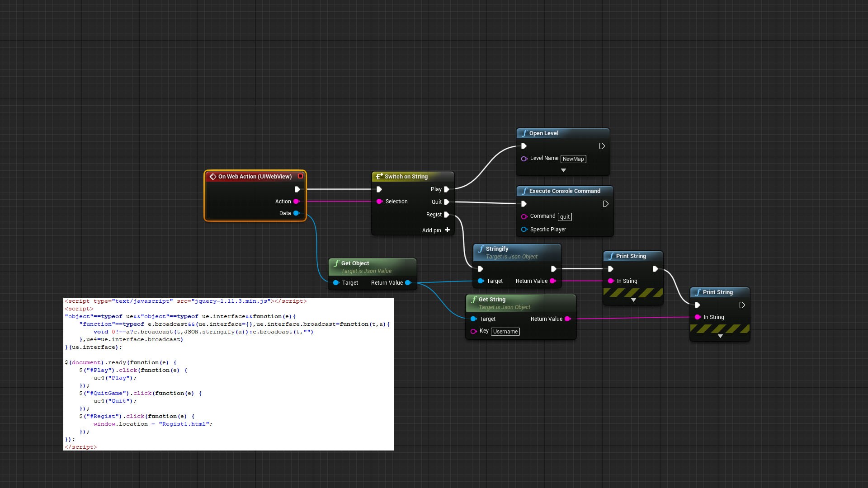Click the Selection input pin
Screen dimensions: 868x488
tap(380, 202)
